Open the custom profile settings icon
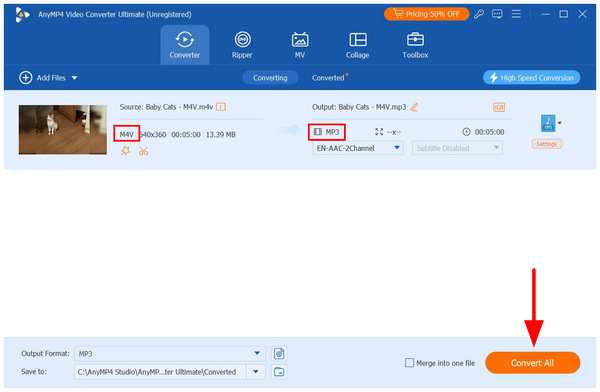This screenshot has height=392, width=600. tap(279, 354)
